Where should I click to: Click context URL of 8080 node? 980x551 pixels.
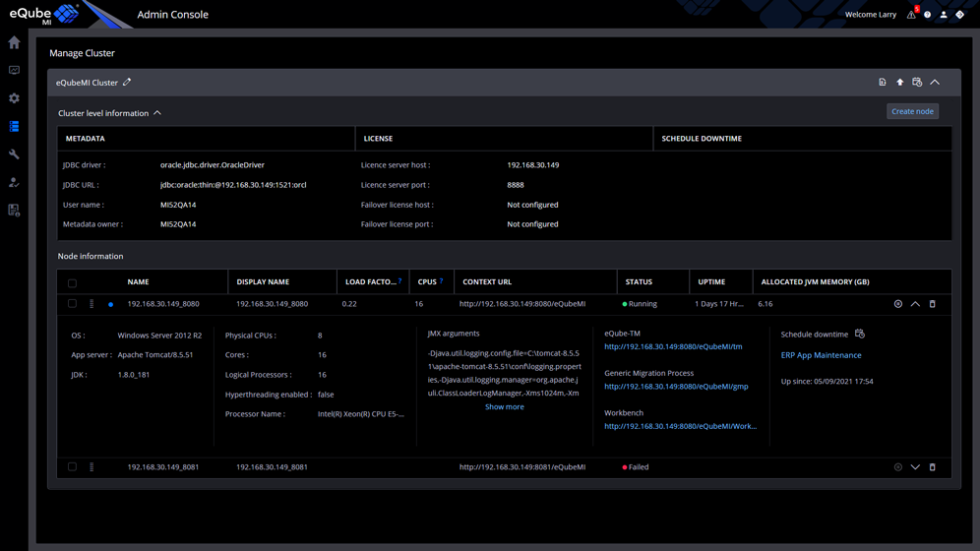522,304
